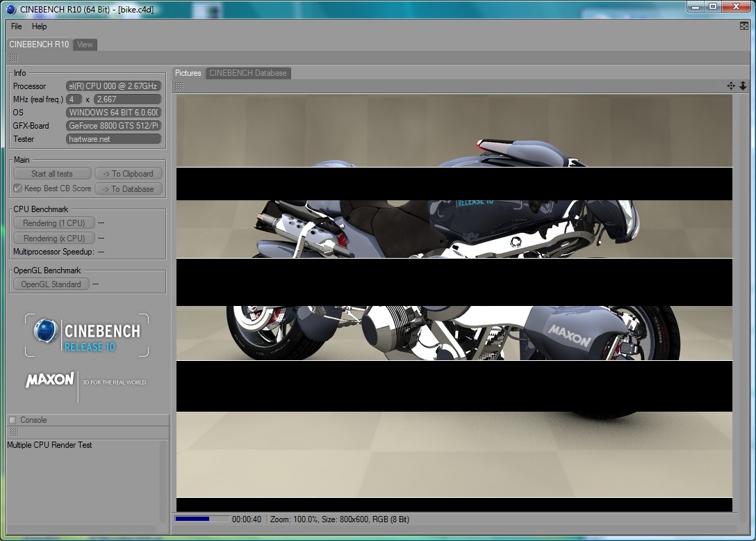Maximize the CINEBENCH window
The height and width of the screenshot is (541, 756).
point(713,6)
